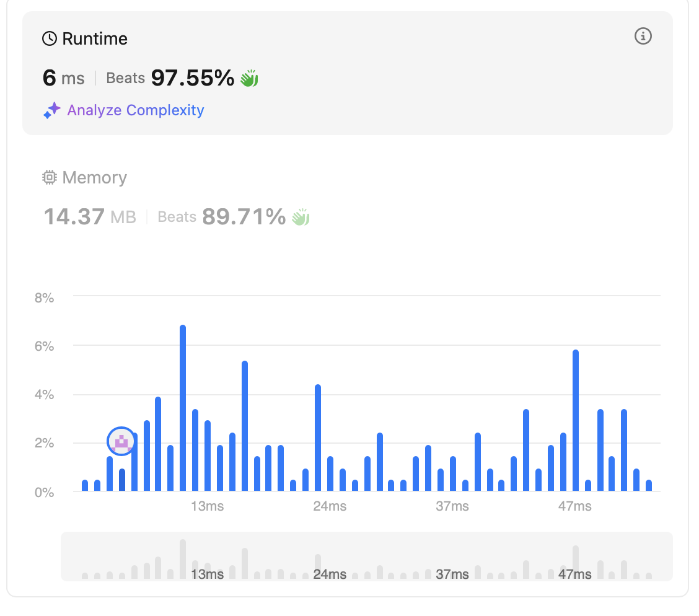The image size is (699, 616).
Task: Click the 6 ms runtime value
Action: (x=63, y=78)
